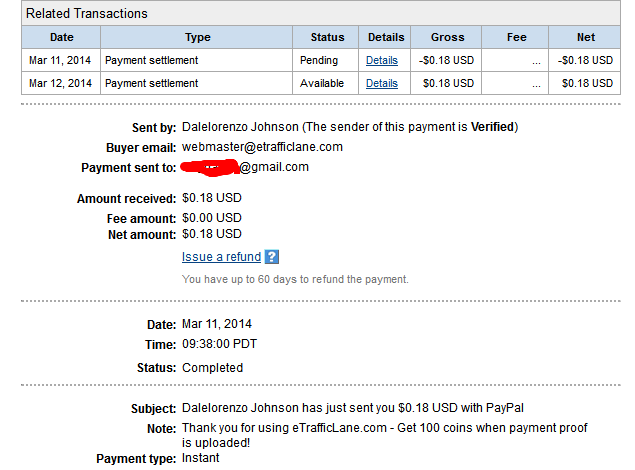Select the Gross column header
Viewport: 635px width, 470px height.
(x=446, y=37)
